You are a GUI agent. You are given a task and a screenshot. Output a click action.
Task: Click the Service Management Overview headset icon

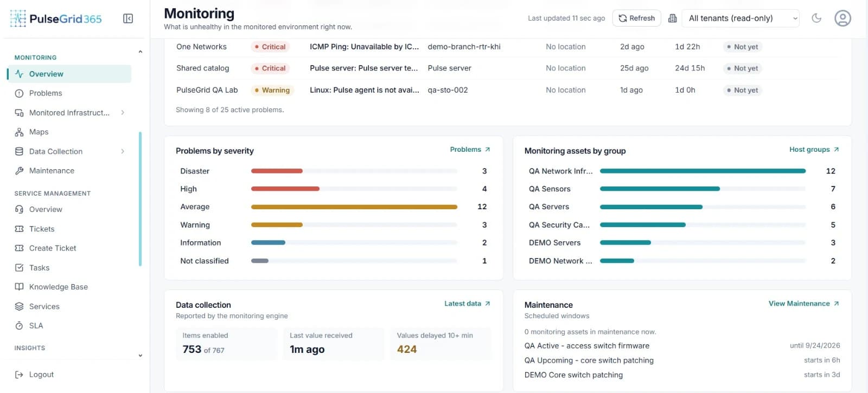coord(19,209)
